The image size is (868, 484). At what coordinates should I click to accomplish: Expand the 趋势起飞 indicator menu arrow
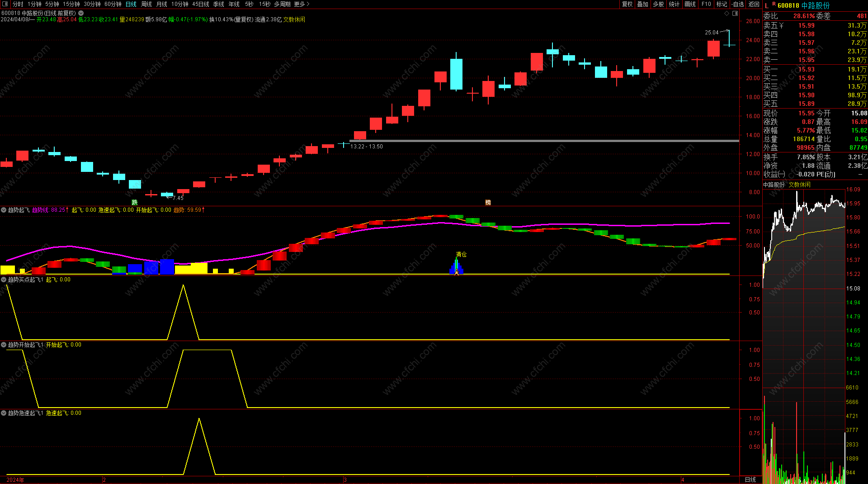(x=4, y=210)
